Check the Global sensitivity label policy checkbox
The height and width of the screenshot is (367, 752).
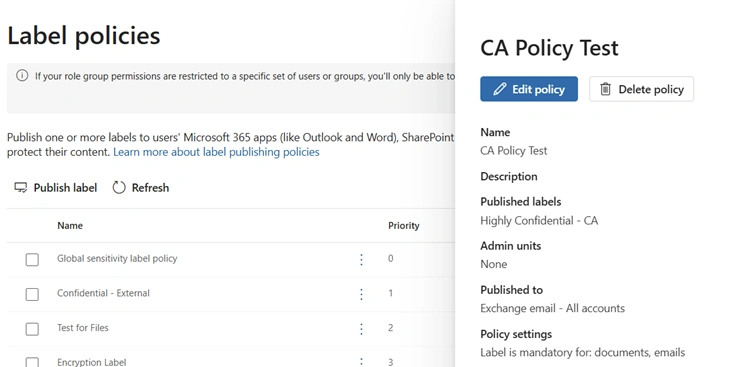point(32,260)
